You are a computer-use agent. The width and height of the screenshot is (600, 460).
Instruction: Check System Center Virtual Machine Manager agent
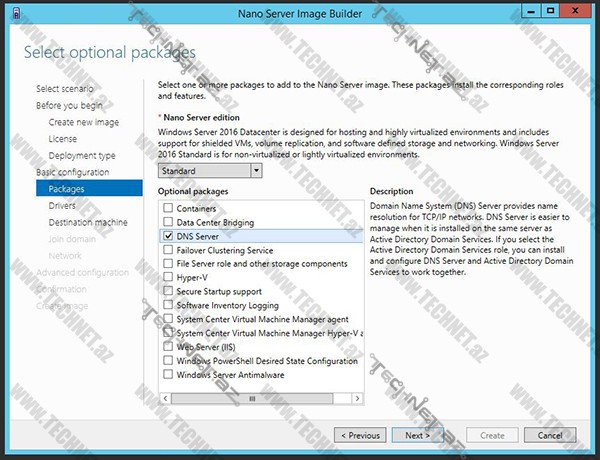(x=168, y=318)
